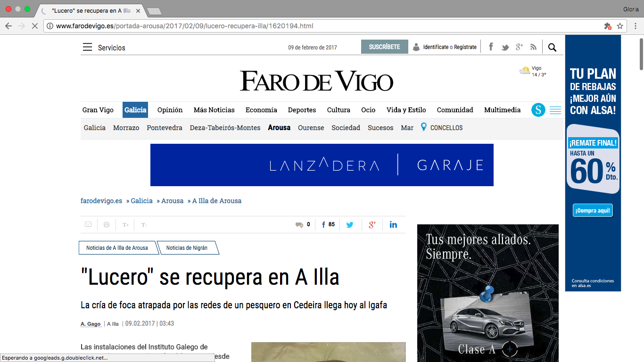
Task: Click the site info icon in the address bar
Action: coord(50,26)
